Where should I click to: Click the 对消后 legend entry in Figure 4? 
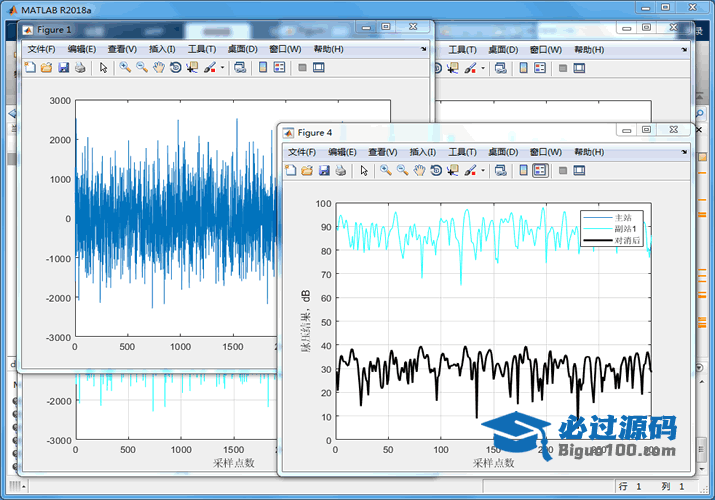point(627,242)
